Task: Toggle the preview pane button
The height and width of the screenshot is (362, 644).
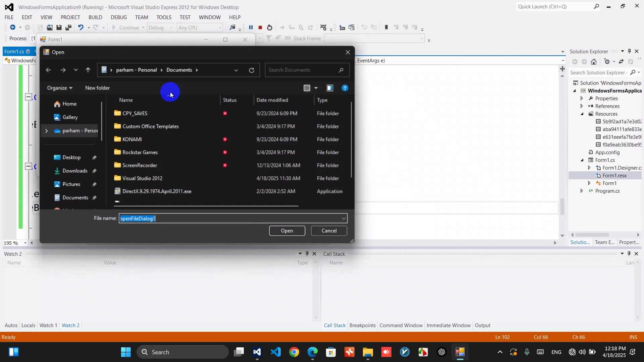Action: point(330,88)
